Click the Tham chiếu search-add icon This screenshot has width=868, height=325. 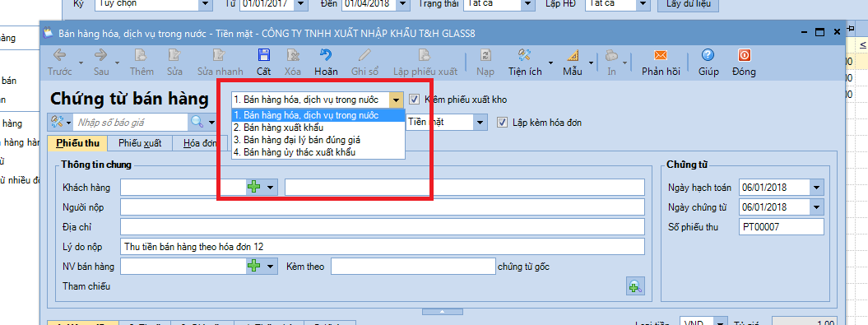coord(634,286)
